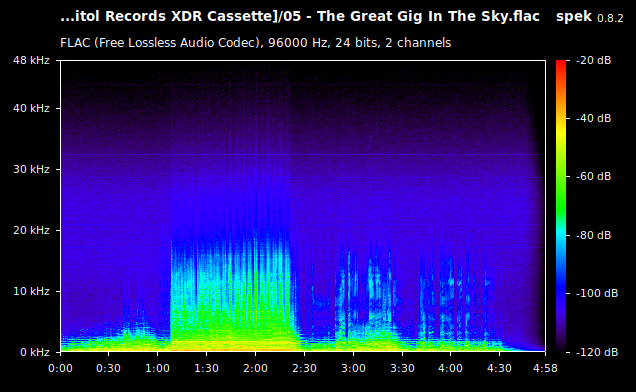Screen dimensions: 636x392
Task: Click the dB color gradient legend bar
Action: click(x=561, y=206)
